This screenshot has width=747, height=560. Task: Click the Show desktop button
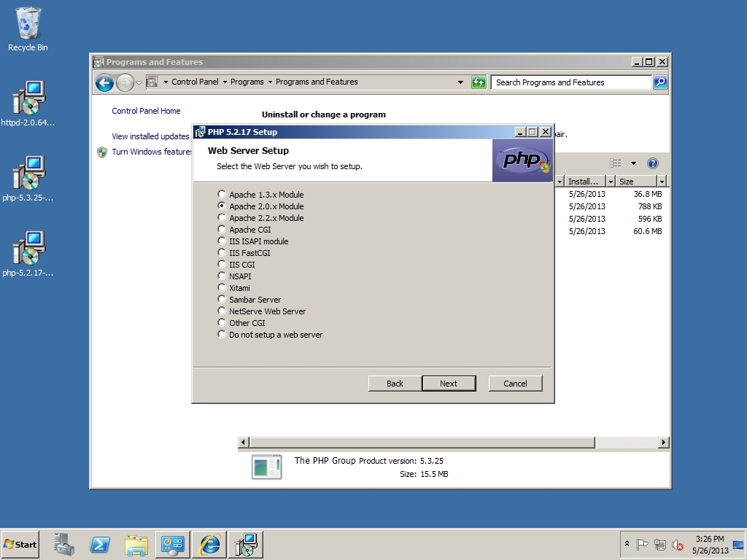[x=739, y=544]
